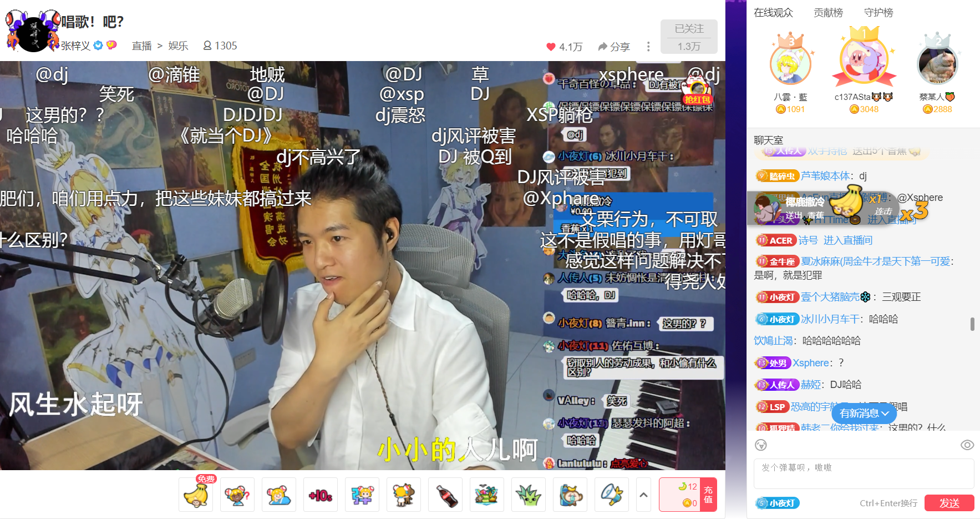Jump to new messages via 有新消息

coord(864,413)
